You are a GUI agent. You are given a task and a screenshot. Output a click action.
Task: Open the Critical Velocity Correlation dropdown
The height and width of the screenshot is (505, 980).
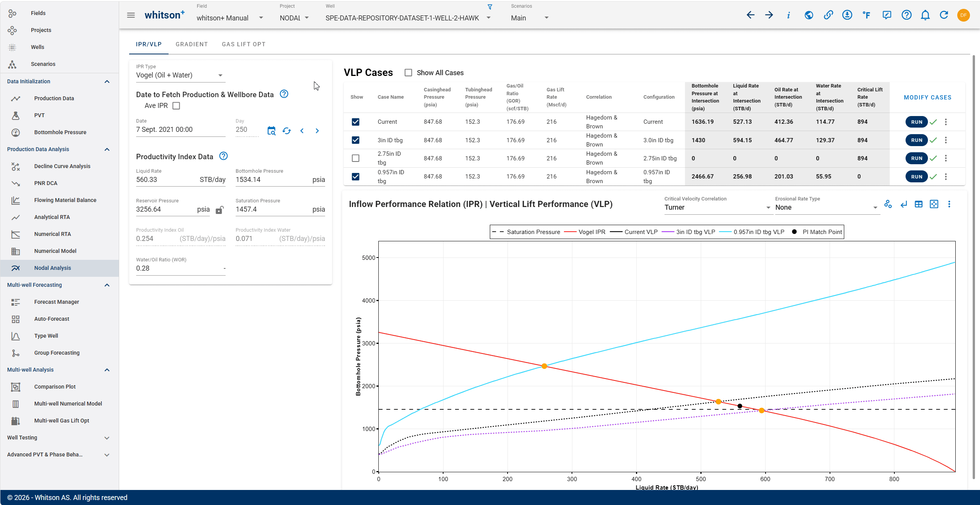717,207
